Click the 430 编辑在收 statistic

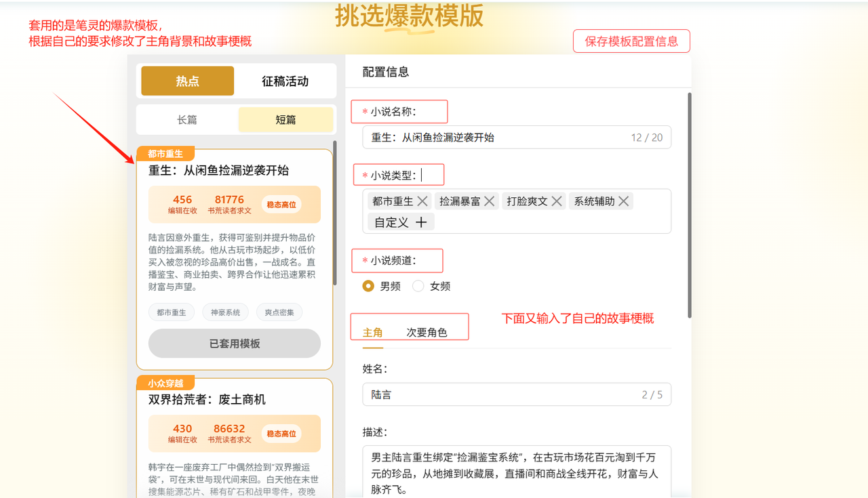(182, 434)
